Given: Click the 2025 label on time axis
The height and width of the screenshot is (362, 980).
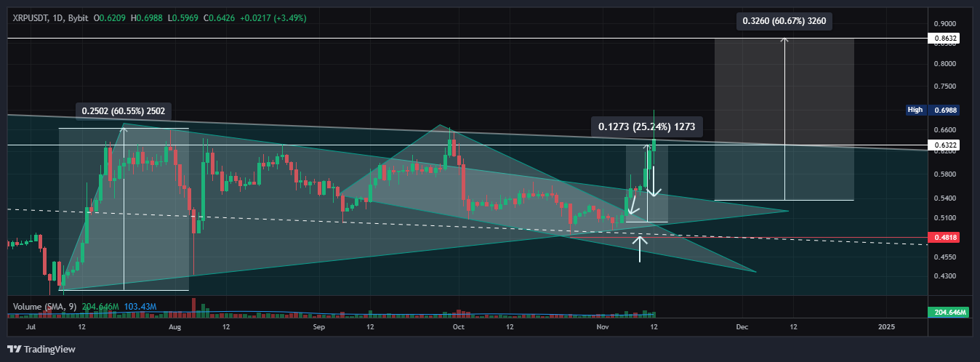Looking at the screenshot, I should [886, 328].
